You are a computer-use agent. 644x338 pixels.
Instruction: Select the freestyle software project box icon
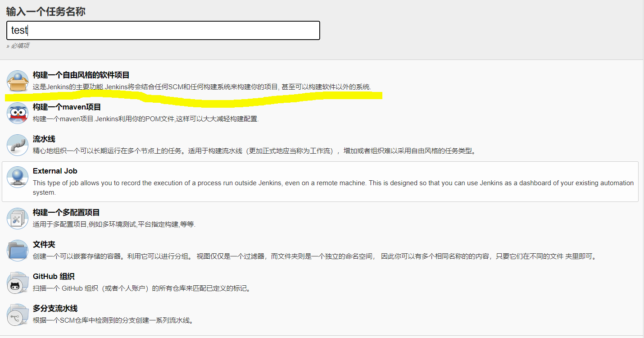[18, 81]
